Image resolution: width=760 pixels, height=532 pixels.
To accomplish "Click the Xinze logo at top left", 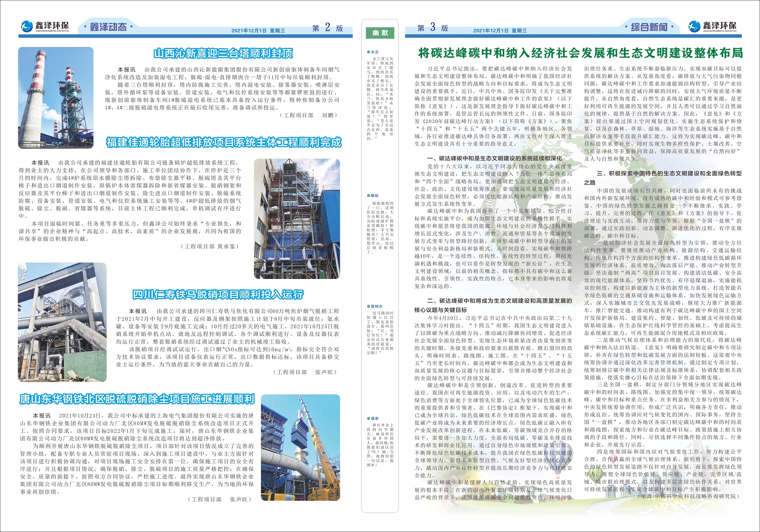I will point(27,26).
